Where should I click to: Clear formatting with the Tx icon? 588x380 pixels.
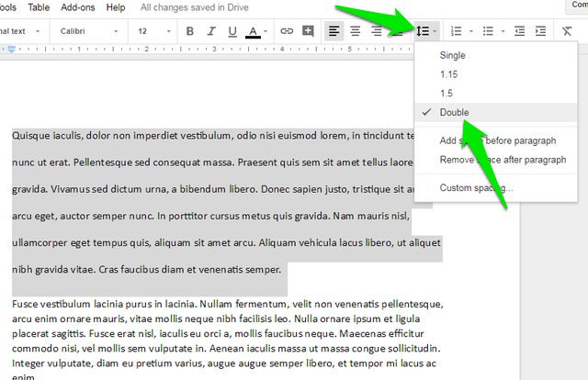(567, 31)
